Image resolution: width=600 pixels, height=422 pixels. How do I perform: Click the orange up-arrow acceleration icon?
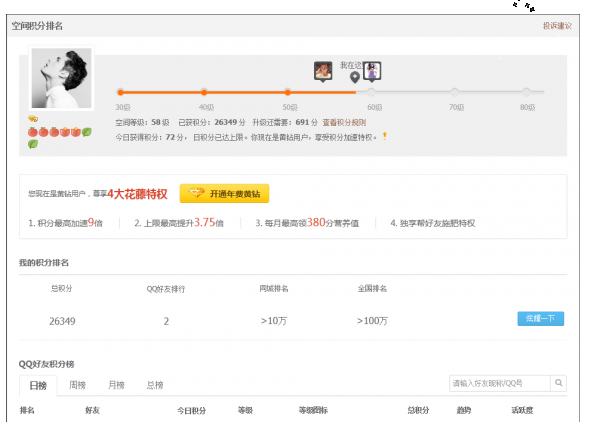click(385, 136)
